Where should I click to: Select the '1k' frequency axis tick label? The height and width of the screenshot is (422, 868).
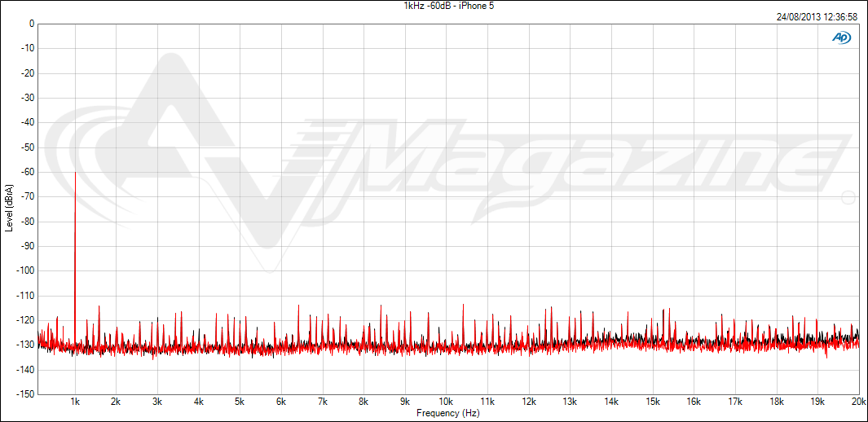(x=75, y=401)
